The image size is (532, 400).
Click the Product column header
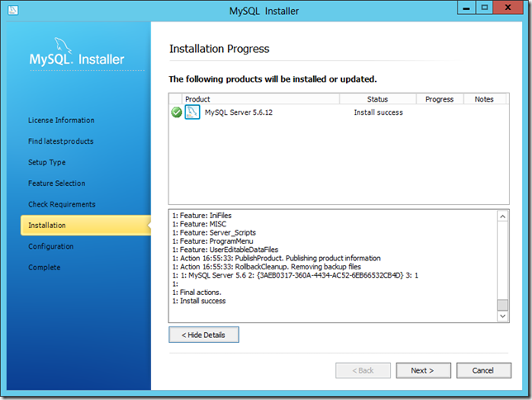260,99
